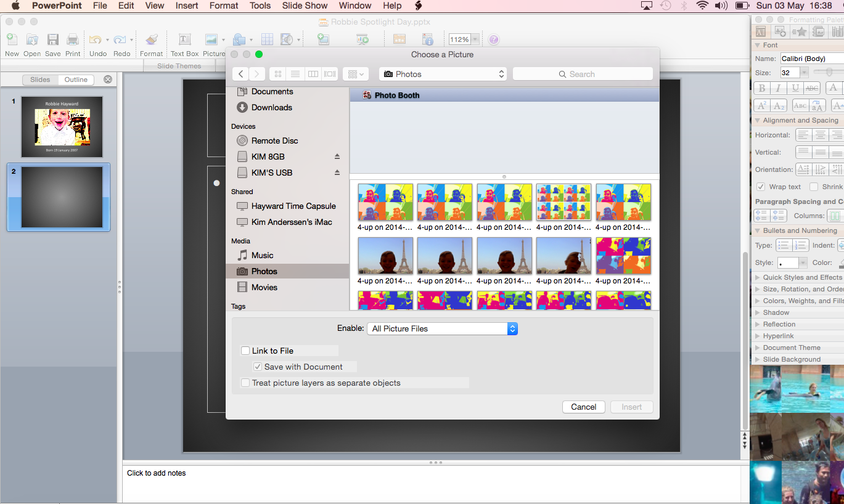Click the Cancel button
Viewport: 844px width, 504px height.
[584, 407]
